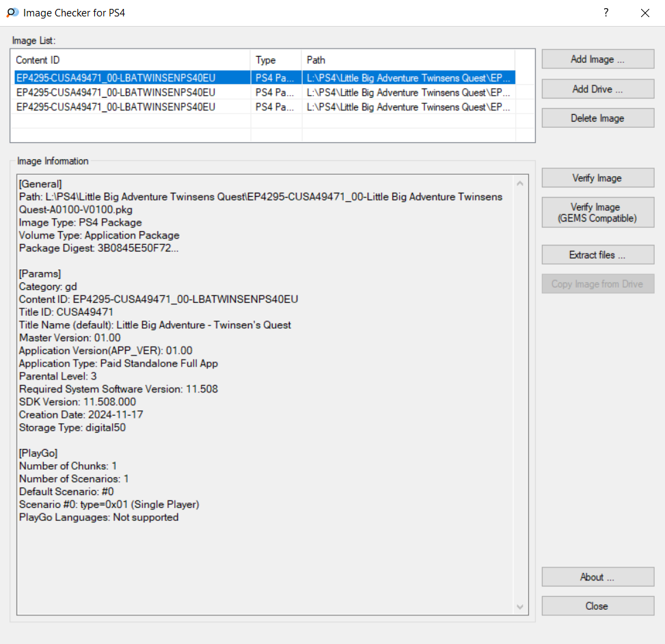The height and width of the screenshot is (644, 665).
Task: Sort by Path column header
Action: 409,59
